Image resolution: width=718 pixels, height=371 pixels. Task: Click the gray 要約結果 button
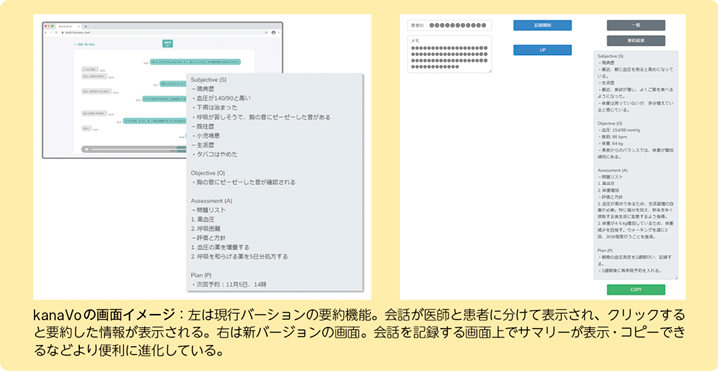click(x=636, y=41)
